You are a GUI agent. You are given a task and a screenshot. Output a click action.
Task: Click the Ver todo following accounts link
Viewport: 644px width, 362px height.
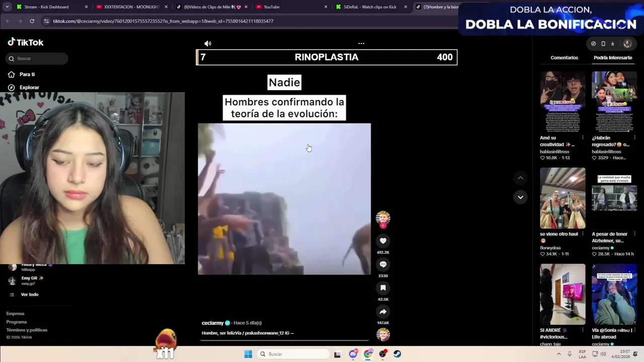tap(30, 295)
